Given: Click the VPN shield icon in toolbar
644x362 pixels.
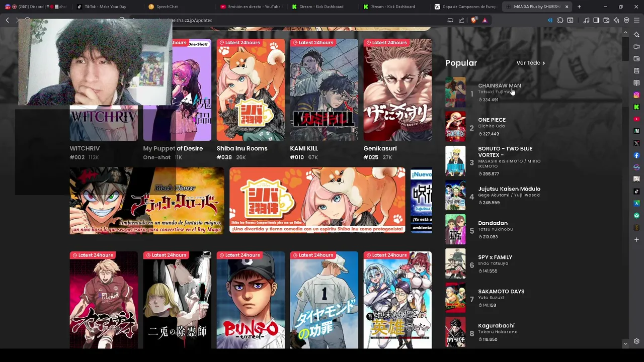Looking at the screenshot, I should click(626, 20).
